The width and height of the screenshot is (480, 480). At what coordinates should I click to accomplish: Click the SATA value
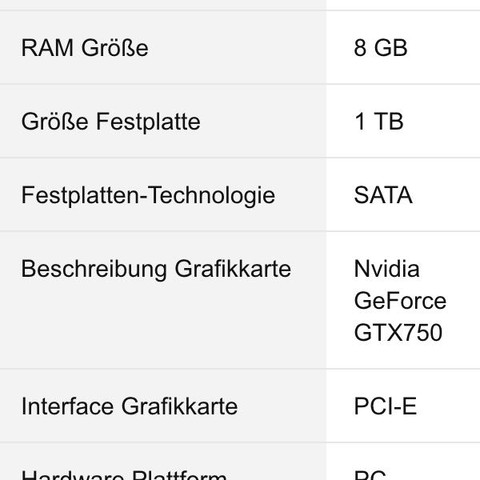(x=383, y=195)
